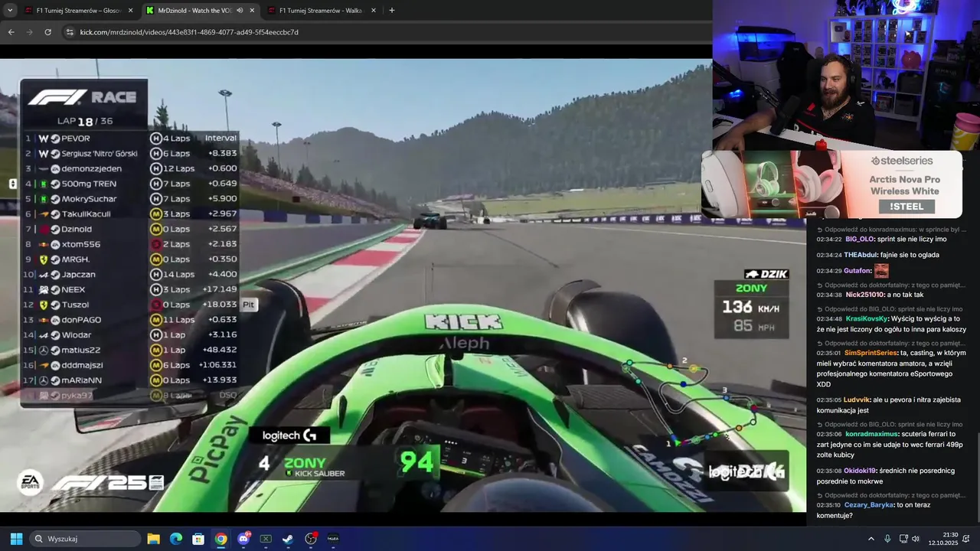This screenshot has width=980, height=551.
Task: View site information for kick.com
Action: pos(69,32)
